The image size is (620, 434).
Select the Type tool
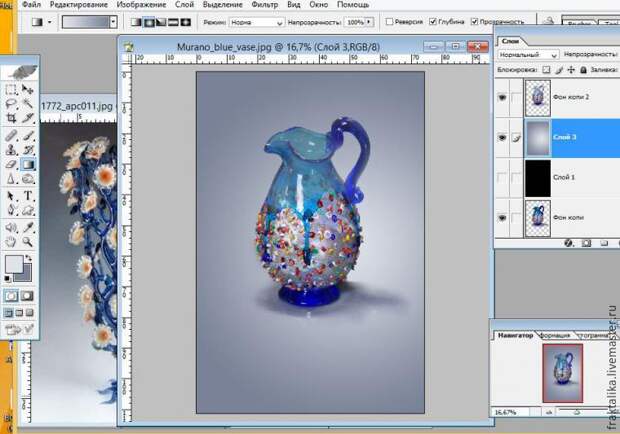tap(27, 196)
